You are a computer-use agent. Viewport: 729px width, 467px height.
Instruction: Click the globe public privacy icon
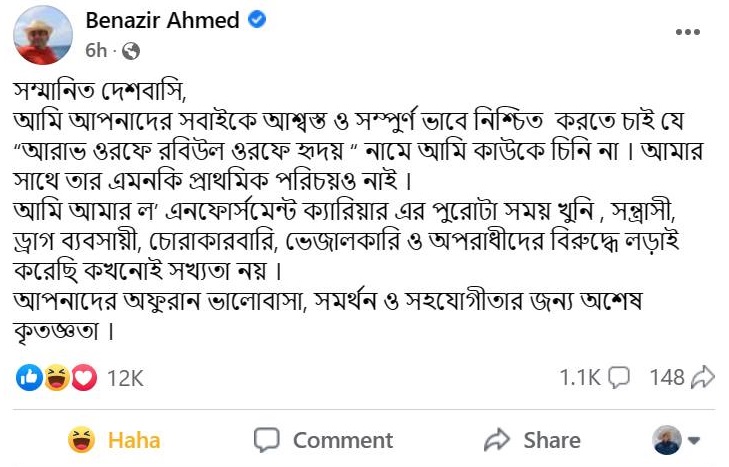(x=131, y=49)
